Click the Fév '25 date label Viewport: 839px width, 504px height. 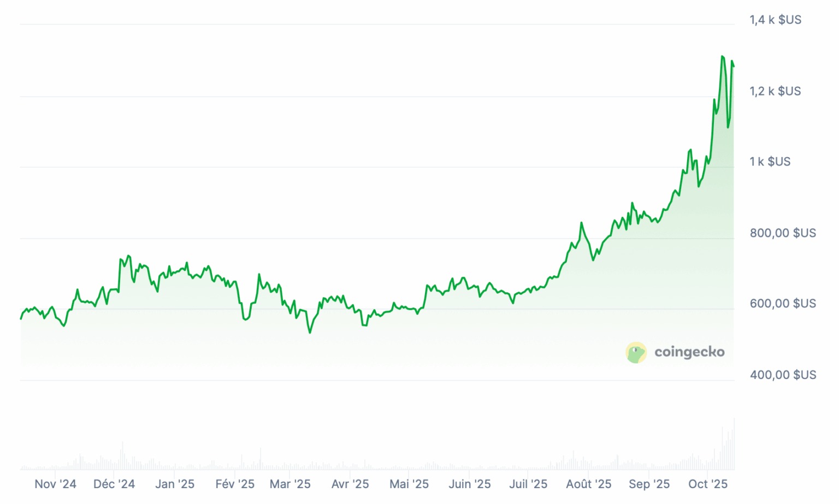coord(235,484)
